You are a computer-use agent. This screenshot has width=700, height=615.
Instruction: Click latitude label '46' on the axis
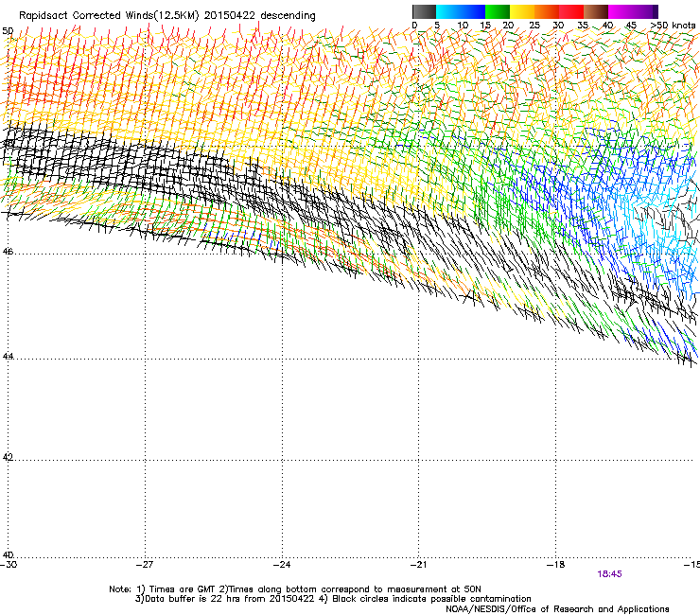coord(8,252)
